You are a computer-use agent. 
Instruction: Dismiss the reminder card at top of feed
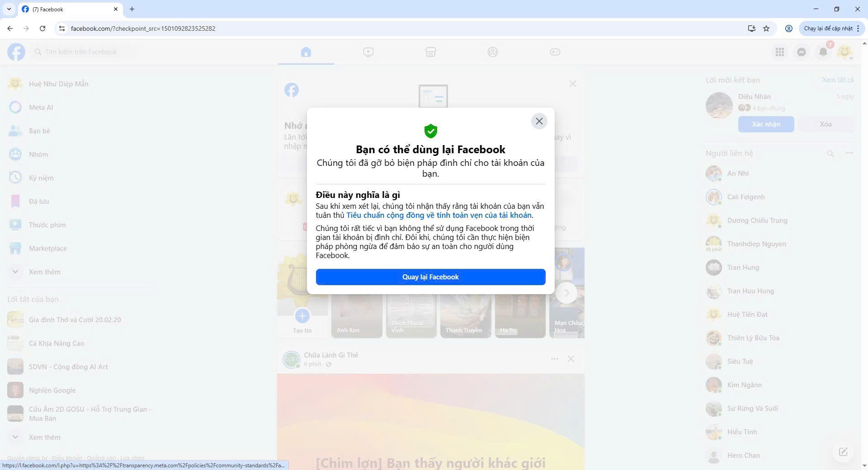tap(572, 84)
